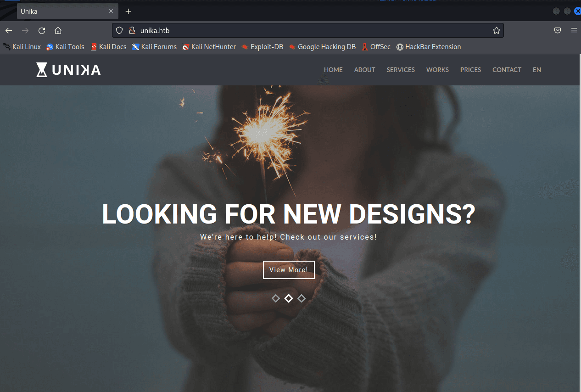Open the SERVICES navigation menu item
Image resolution: width=581 pixels, height=392 pixels.
point(400,70)
